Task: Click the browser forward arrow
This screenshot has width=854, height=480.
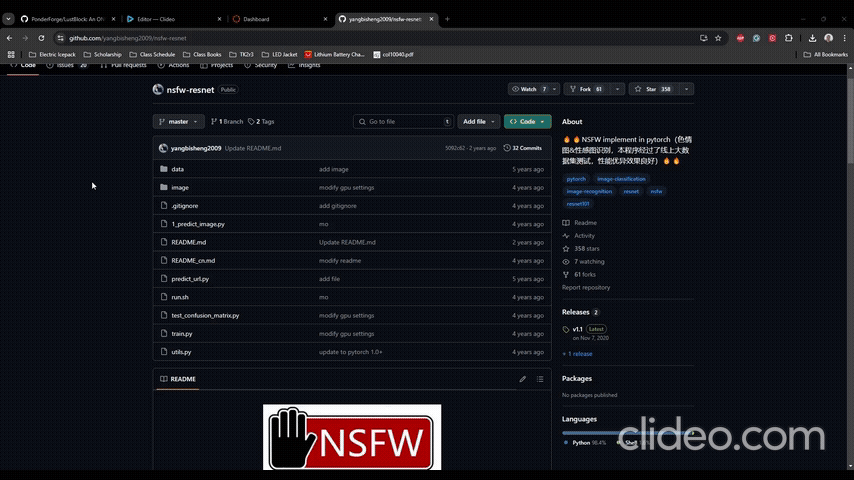Action: 25,38
